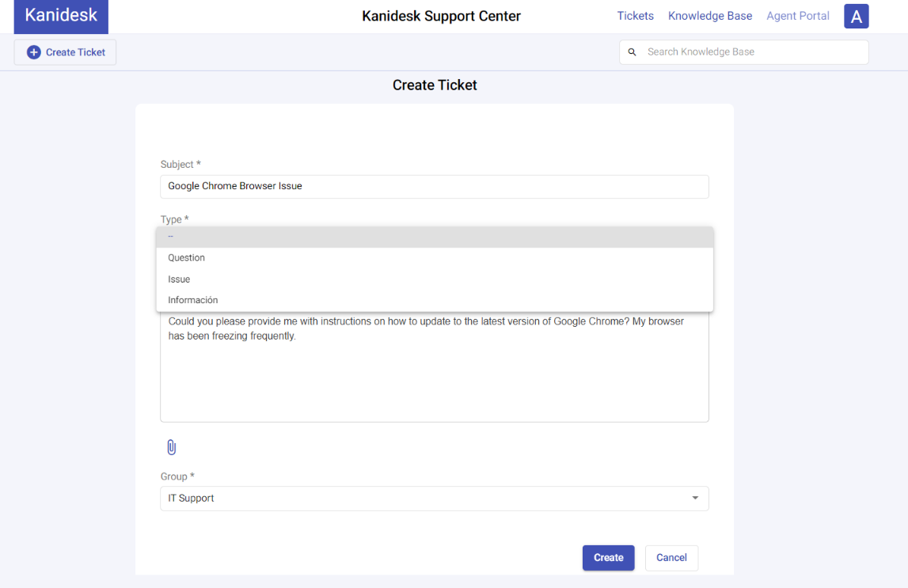Click the plus icon on Create Ticket
Viewport: 908px width, 588px height.
pyautogui.click(x=33, y=51)
